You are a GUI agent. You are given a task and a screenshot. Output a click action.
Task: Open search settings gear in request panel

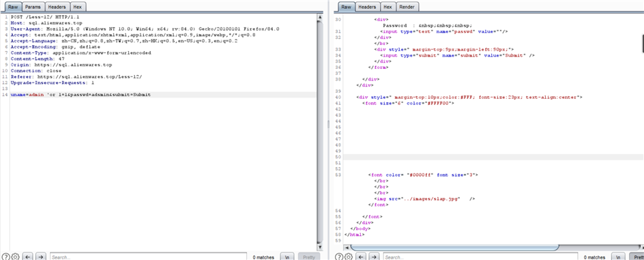(x=15, y=257)
